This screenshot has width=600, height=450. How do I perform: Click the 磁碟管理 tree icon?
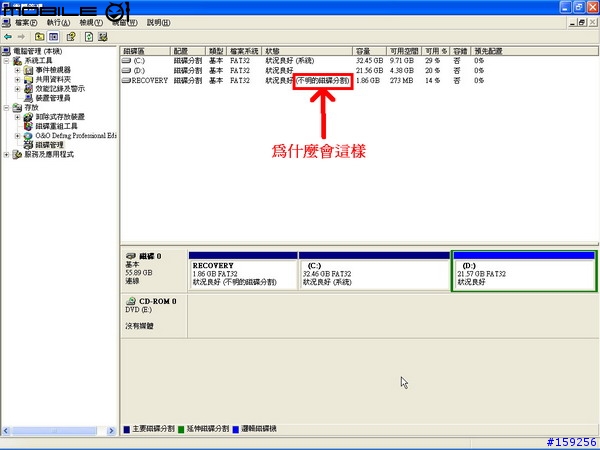tap(28, 145)
